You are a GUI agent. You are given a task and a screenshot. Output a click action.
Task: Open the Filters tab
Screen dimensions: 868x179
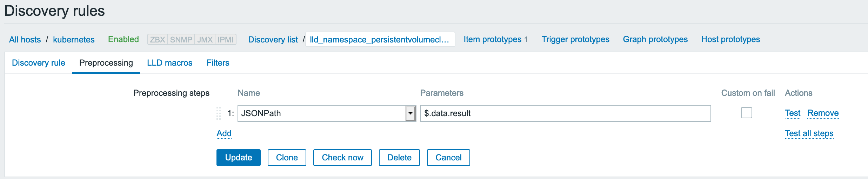pyautogui.click(x=218, y=63)
